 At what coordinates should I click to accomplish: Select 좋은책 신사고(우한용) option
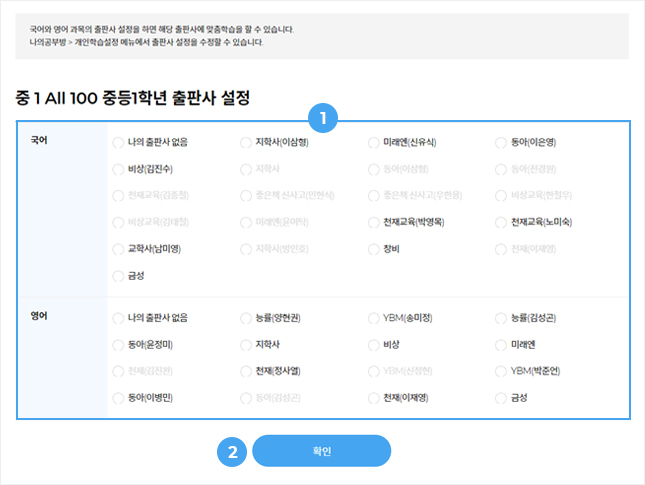[374, 196]
